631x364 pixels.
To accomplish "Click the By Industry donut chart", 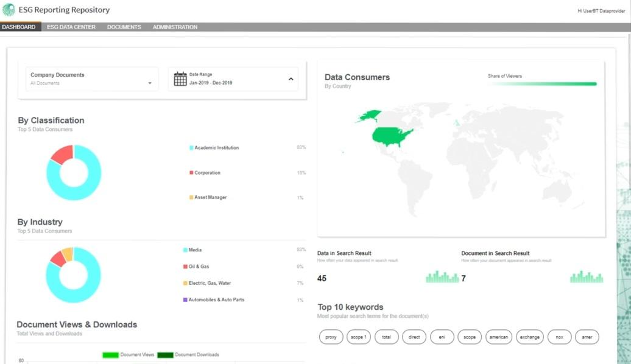I will pyautogui.click(x=73, y=275).
